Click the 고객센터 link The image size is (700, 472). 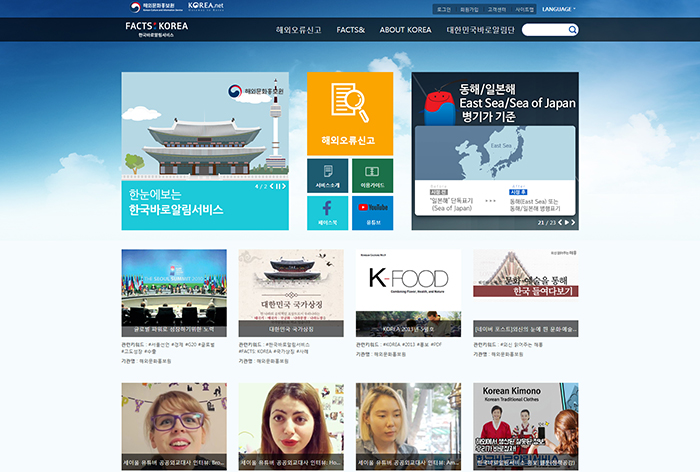[496, 9]
